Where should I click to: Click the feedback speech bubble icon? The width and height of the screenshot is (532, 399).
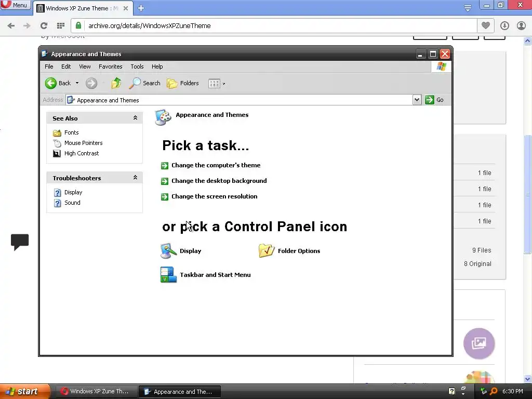(20, 242)
